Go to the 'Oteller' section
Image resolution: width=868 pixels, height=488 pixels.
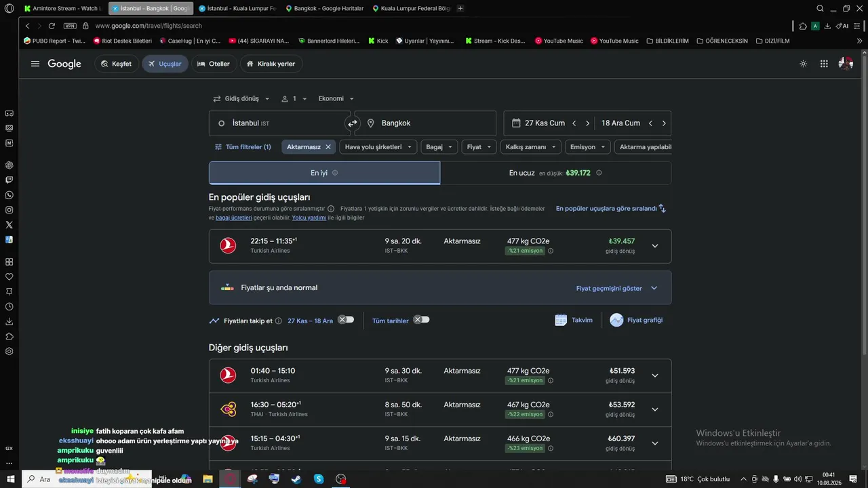[x=213, y=64]
